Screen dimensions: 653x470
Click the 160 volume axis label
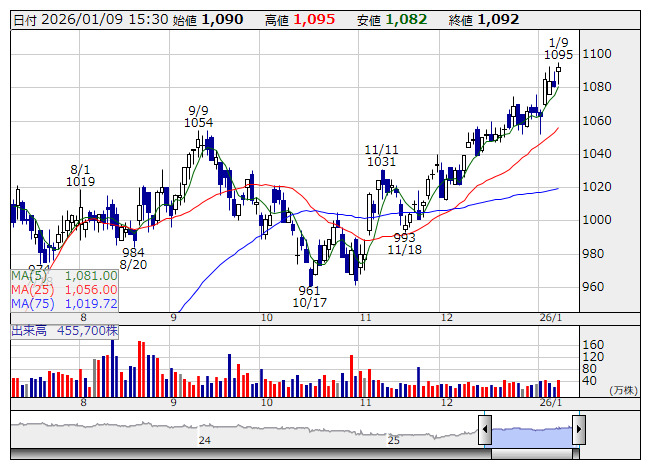pos(593,345)
